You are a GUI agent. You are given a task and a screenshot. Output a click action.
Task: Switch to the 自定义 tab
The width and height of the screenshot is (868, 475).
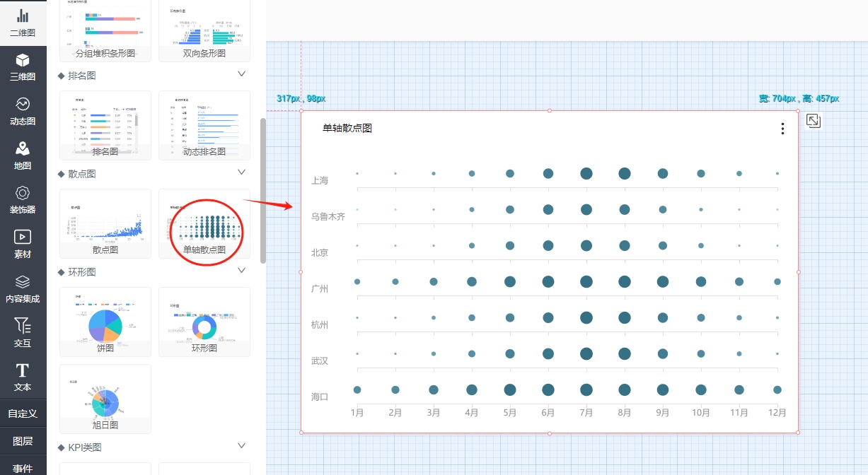pyautogui.click(x=23, y=414)
